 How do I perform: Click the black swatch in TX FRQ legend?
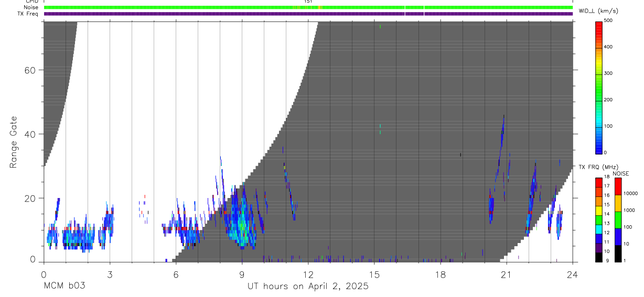[x=598, y=257]
